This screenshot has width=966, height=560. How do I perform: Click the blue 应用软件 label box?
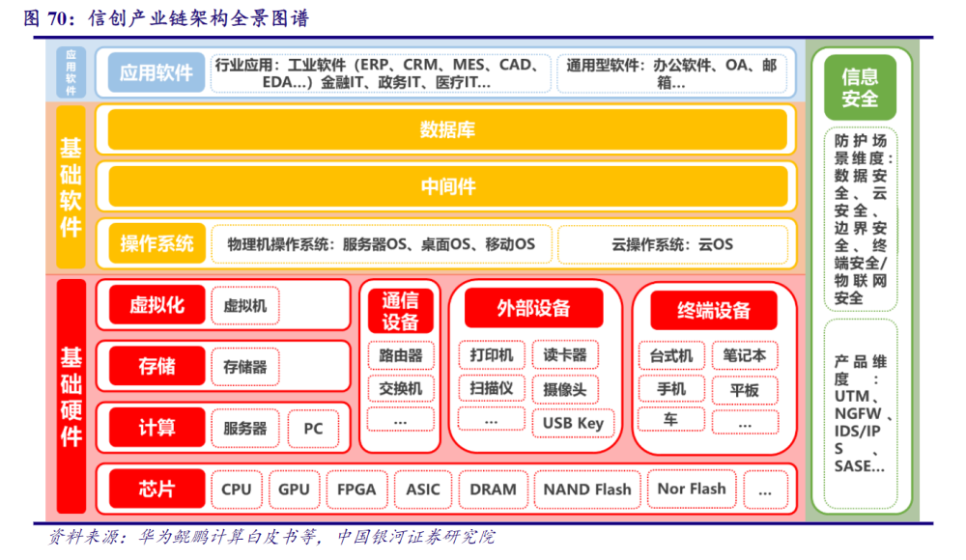(156, 72)
